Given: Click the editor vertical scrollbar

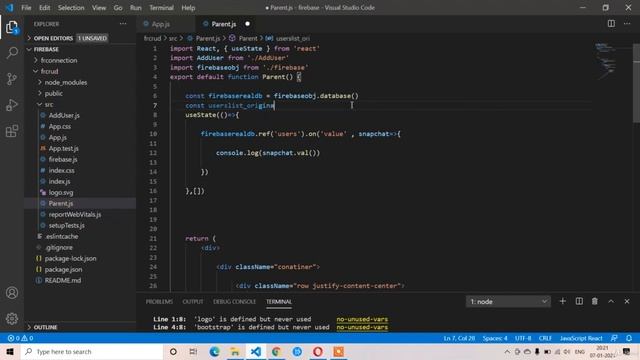Looking at the screenshot, I should [636, 82].
